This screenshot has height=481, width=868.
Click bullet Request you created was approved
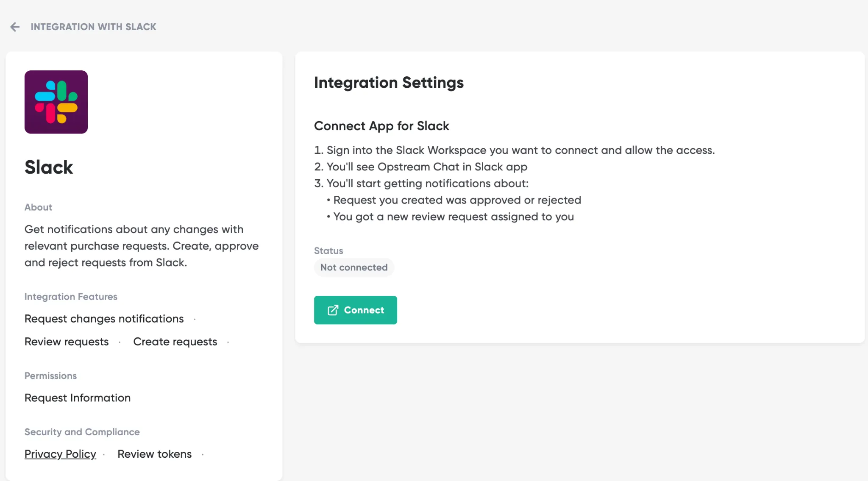(x=454, y=200)
